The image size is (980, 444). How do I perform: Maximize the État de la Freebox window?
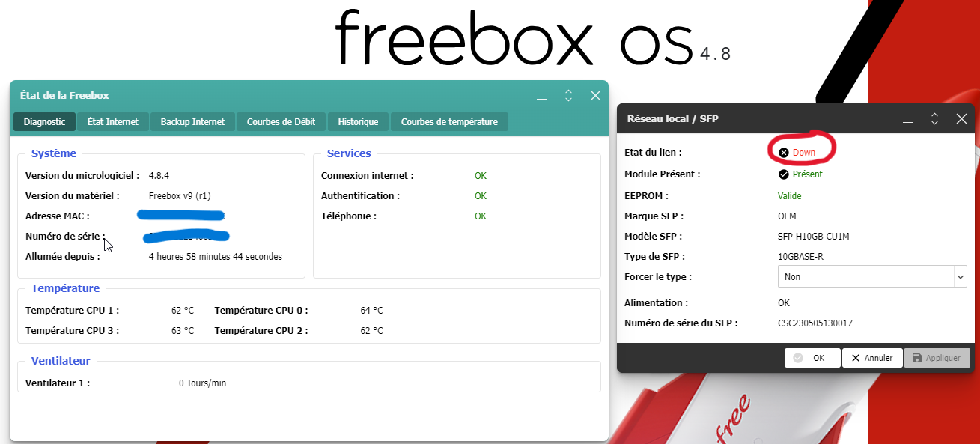(x=568, y=95)
